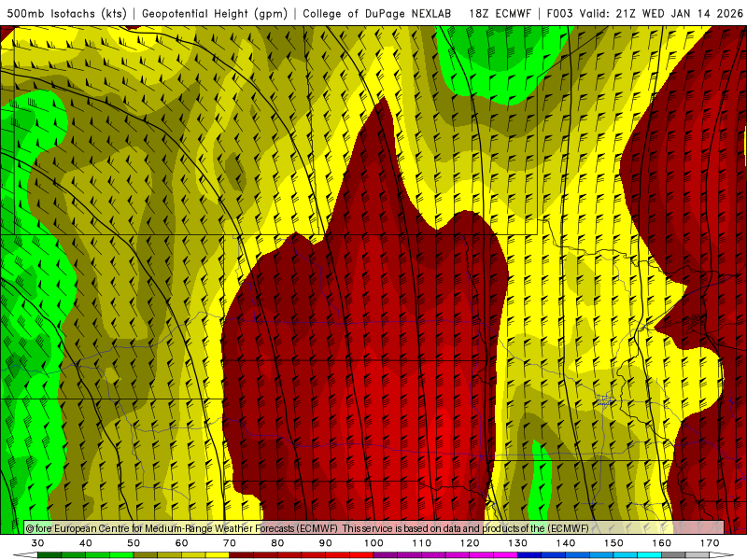
Task: Click the 130 value on the color scale
Action: point(518,543)
